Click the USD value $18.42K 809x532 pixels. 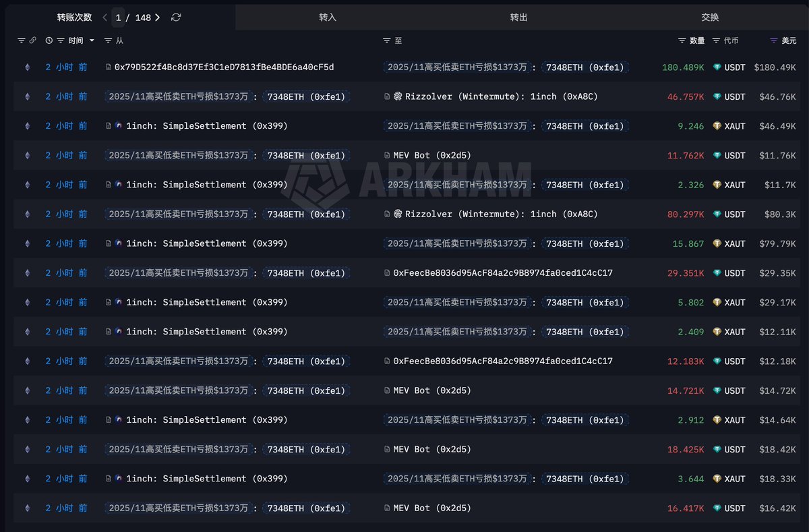pyautogui.click(x=777, y=449)
